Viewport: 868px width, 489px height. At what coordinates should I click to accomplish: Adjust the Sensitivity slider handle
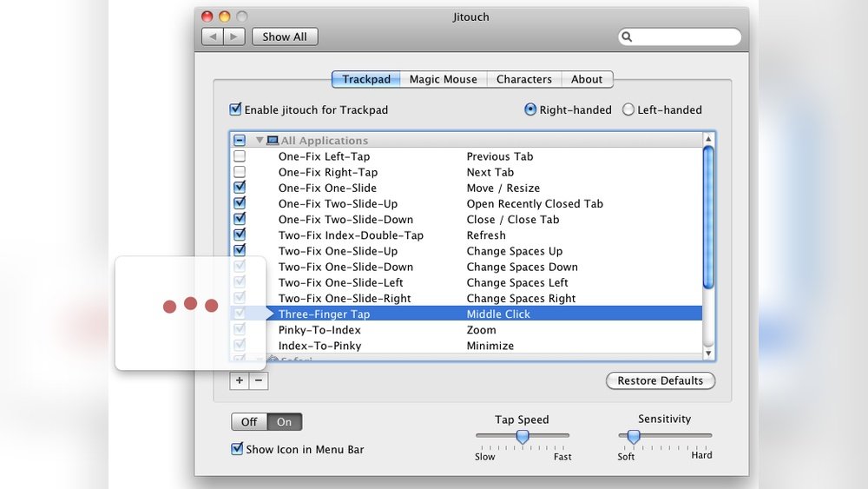634,437
